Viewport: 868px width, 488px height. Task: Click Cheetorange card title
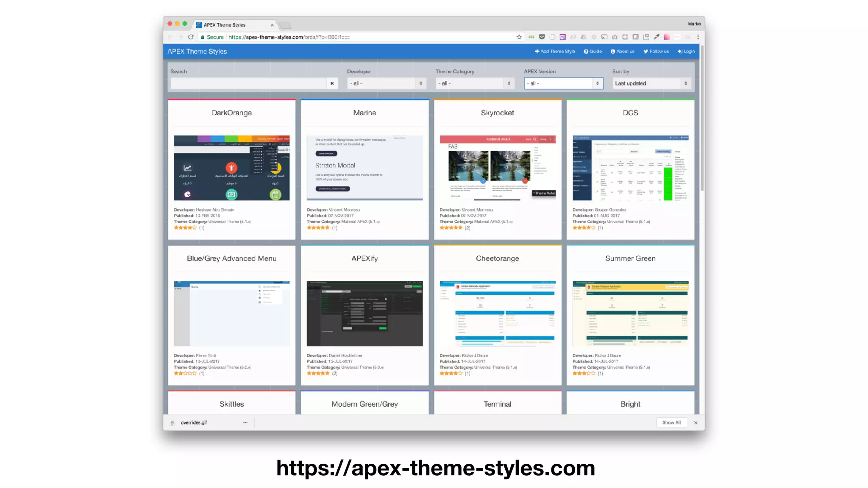click(498, 258)
